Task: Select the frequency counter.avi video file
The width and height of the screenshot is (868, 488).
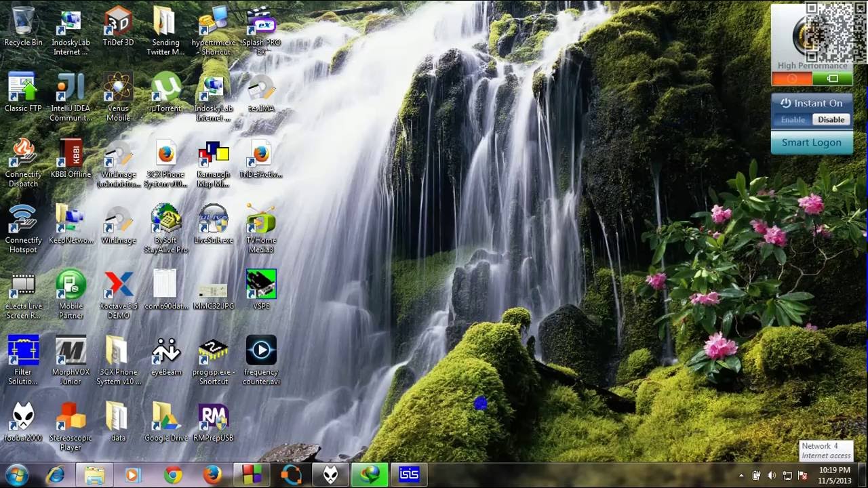Action: [x=261, y=361]
